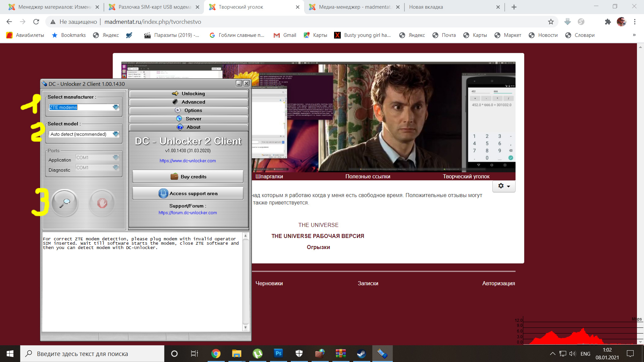Open Cortana circle icon on taskbar
The image size is (644, 362).
point(174,354)
